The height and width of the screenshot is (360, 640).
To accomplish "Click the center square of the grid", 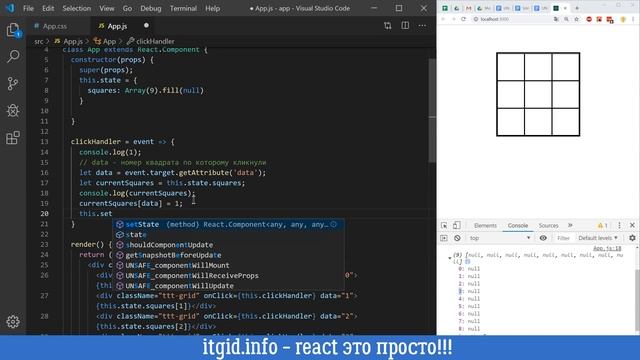I will pos(538,94).
